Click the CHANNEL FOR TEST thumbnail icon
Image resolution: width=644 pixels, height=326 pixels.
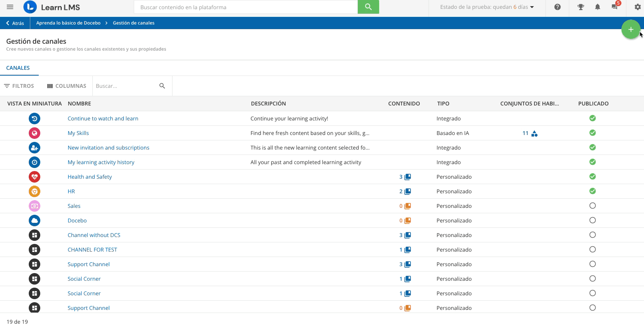pos(34,250)
